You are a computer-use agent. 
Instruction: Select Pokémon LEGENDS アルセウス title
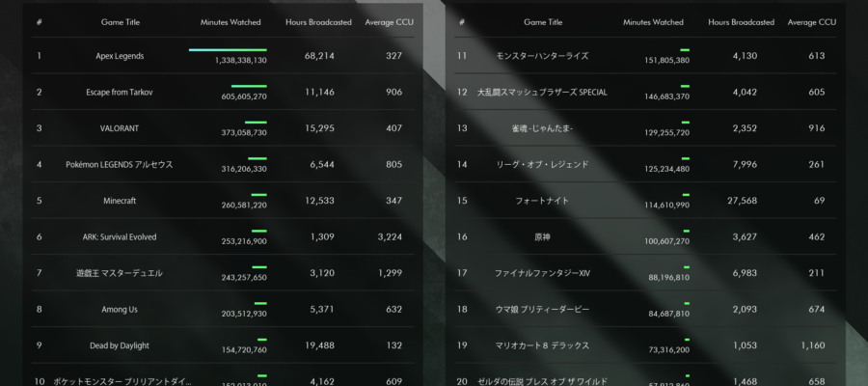[x=120, y=164]
